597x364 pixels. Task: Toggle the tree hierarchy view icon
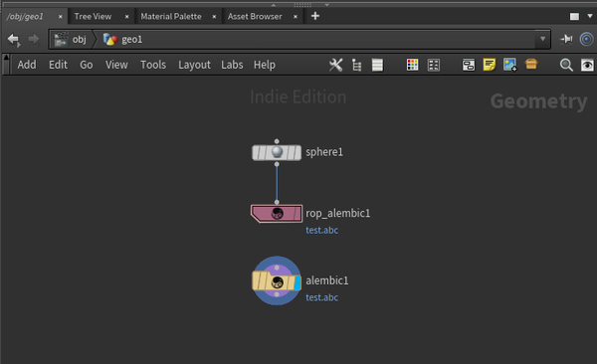(357, 65)
